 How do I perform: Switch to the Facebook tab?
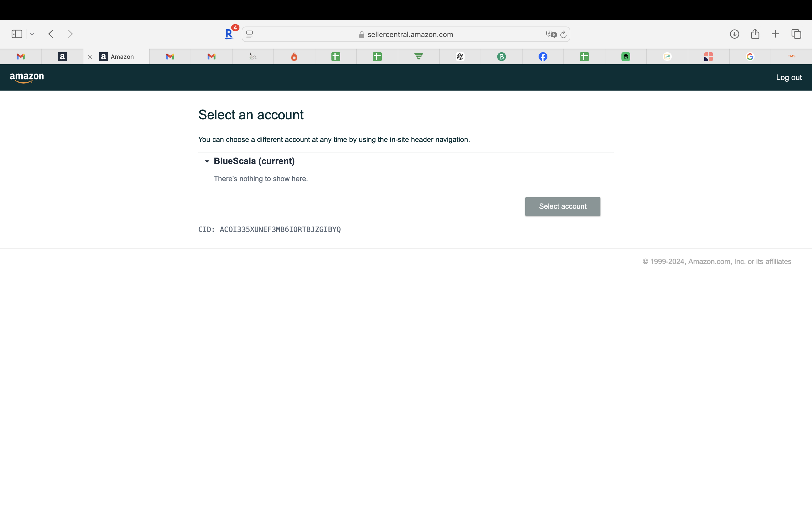coord(543,57)
